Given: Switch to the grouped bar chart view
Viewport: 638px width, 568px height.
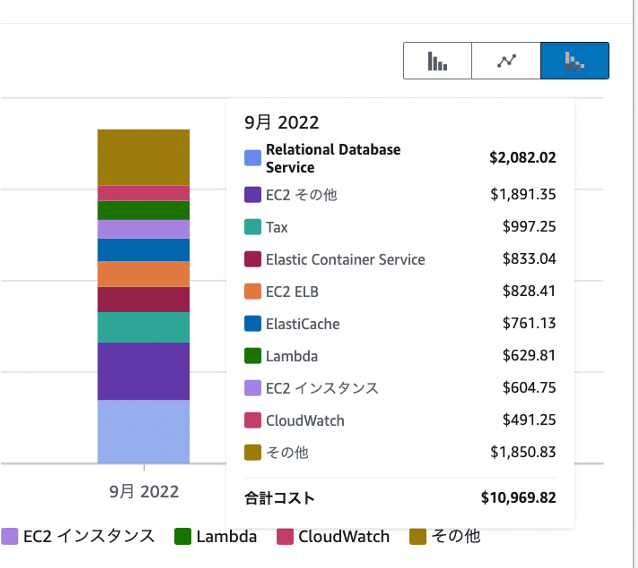Looking at the screenshot, I should [x=437, y=61].
